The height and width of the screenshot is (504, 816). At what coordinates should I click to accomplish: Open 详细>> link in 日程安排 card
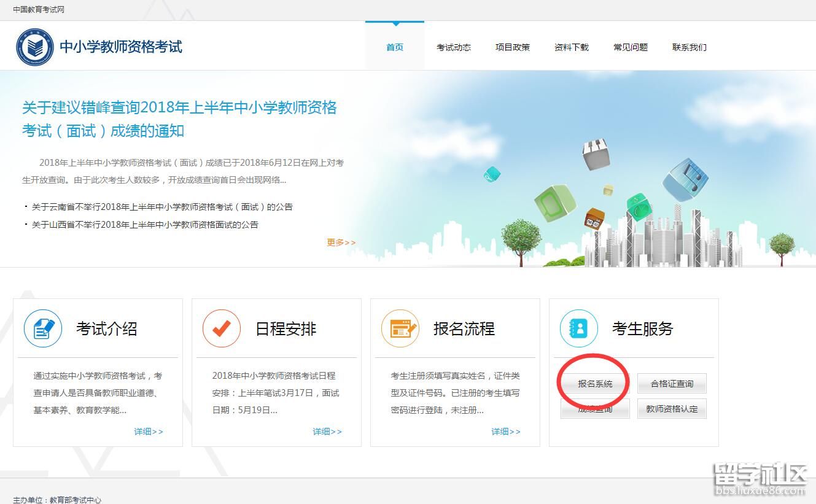coord(327,432)
